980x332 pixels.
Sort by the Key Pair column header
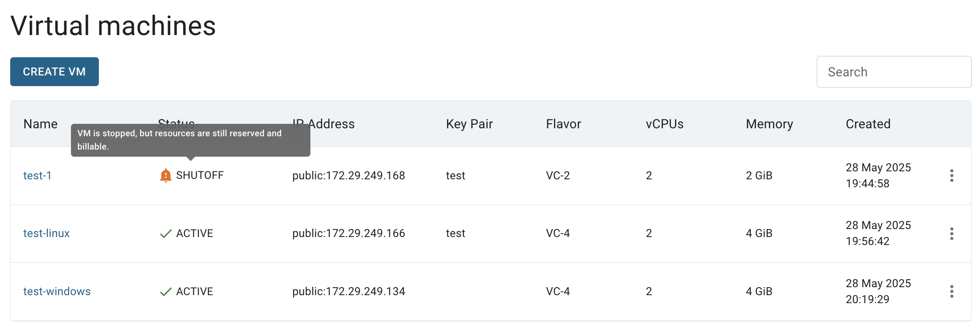469,124
